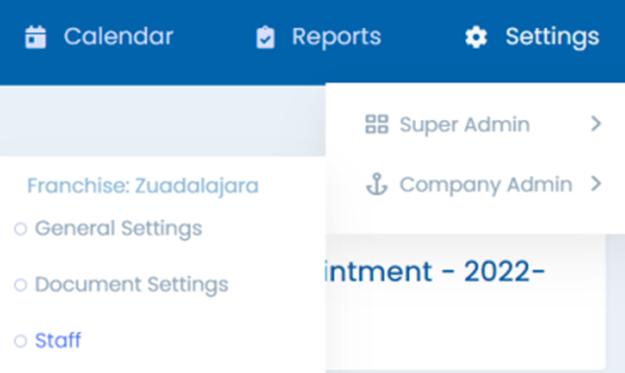
Task: Click the Reports clipboard check icon
Action: point(265,37)
